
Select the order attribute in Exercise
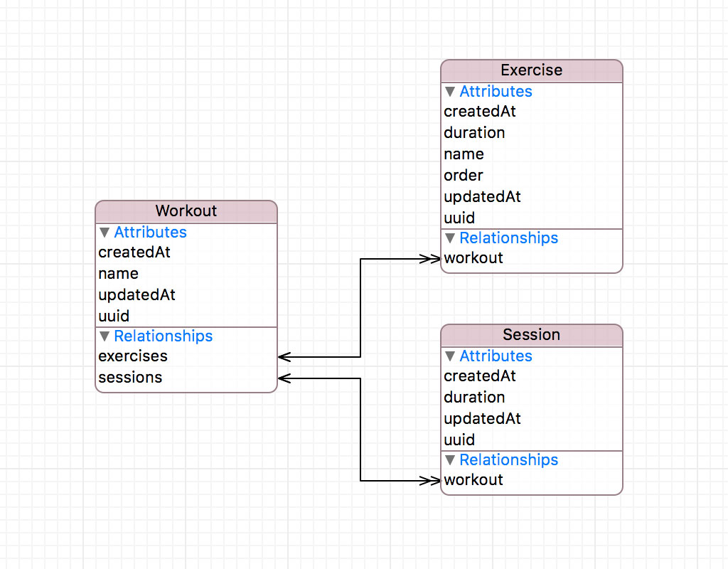coord(463,175)
